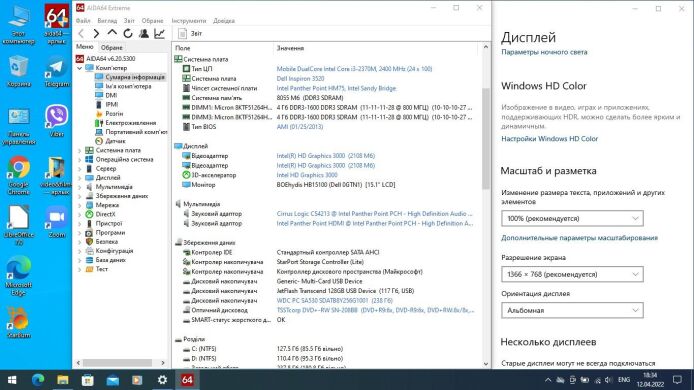
Task: Open the user icon in AIDA64 toolbar
Action: pyautogui.click(x=143, y=33)
